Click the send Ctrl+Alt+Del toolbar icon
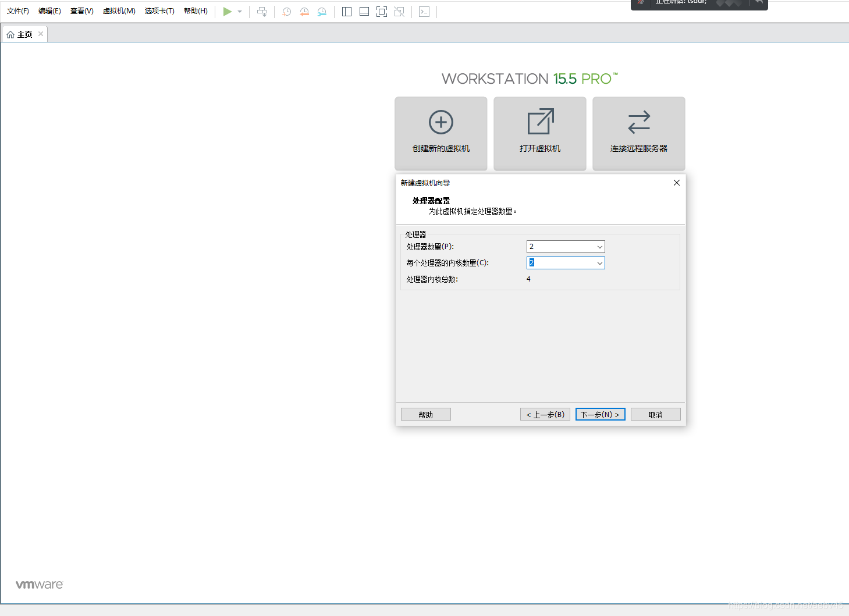The image size is (849, 616). click(x=262, y=12)
